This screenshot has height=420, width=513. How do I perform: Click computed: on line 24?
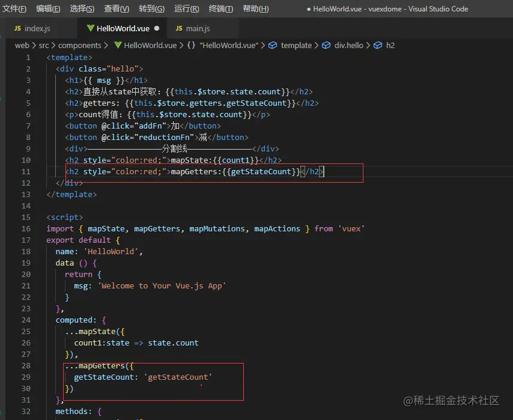coord(76,320)
